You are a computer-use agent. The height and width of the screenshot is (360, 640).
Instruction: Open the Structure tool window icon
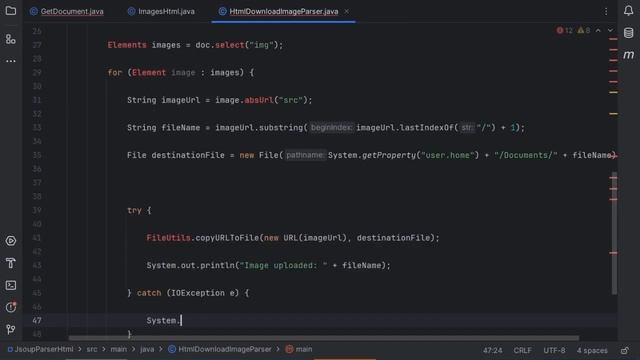pyautogui.click(x=11, y=39)
